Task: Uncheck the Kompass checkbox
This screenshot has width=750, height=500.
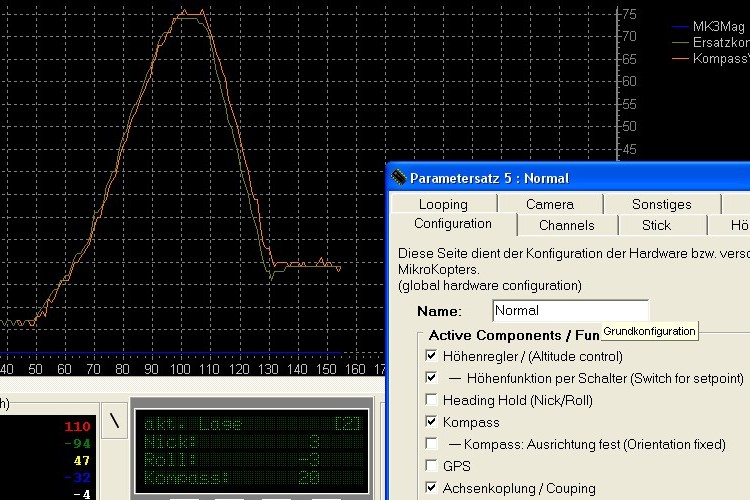Action: tap(431, 422)
